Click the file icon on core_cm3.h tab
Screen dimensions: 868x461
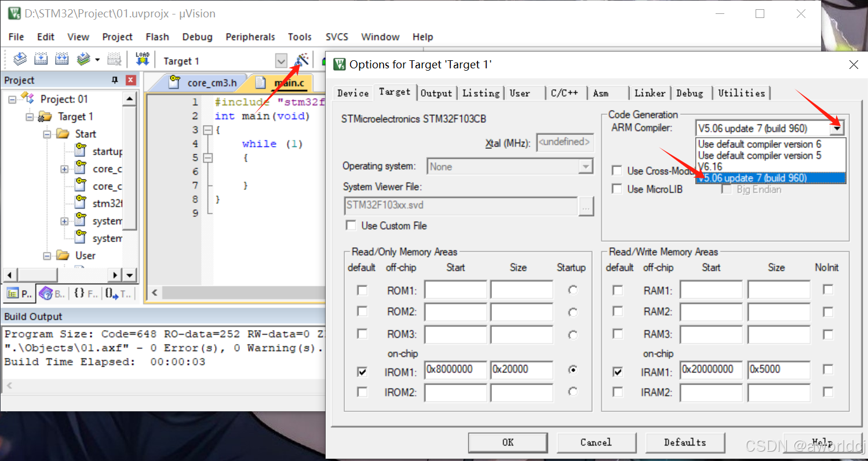click(173, 82)
